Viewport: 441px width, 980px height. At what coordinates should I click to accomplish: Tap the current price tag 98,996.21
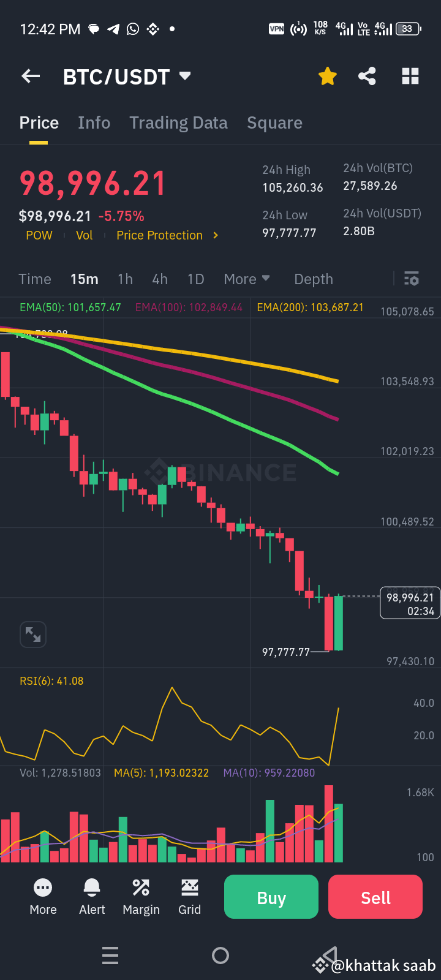click(x=410, y=603)
